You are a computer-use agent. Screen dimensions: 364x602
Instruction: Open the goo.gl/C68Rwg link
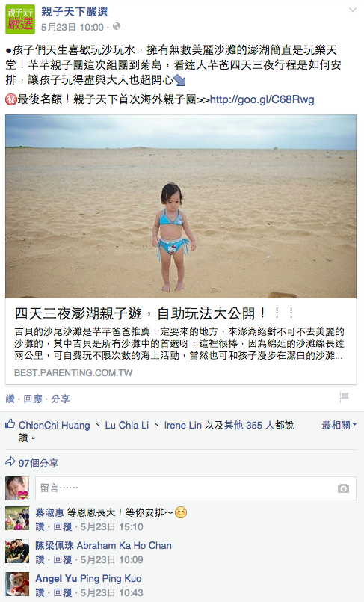click(x=262, y=99)
